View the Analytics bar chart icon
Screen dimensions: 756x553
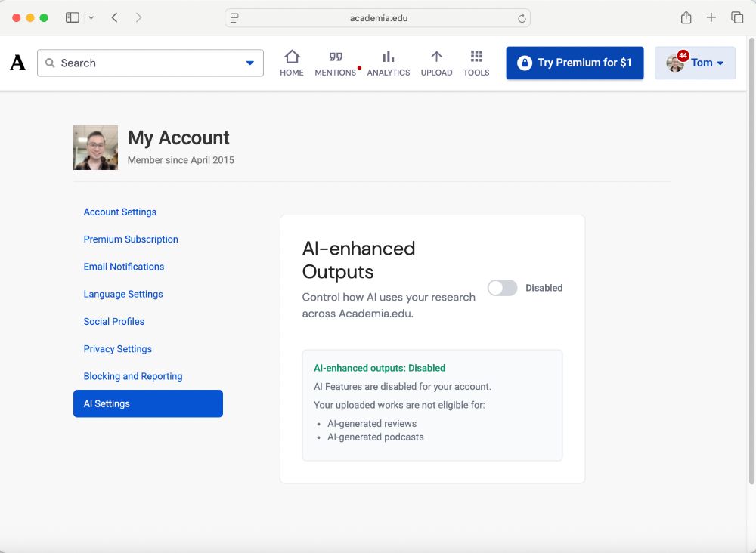[388, 57]
